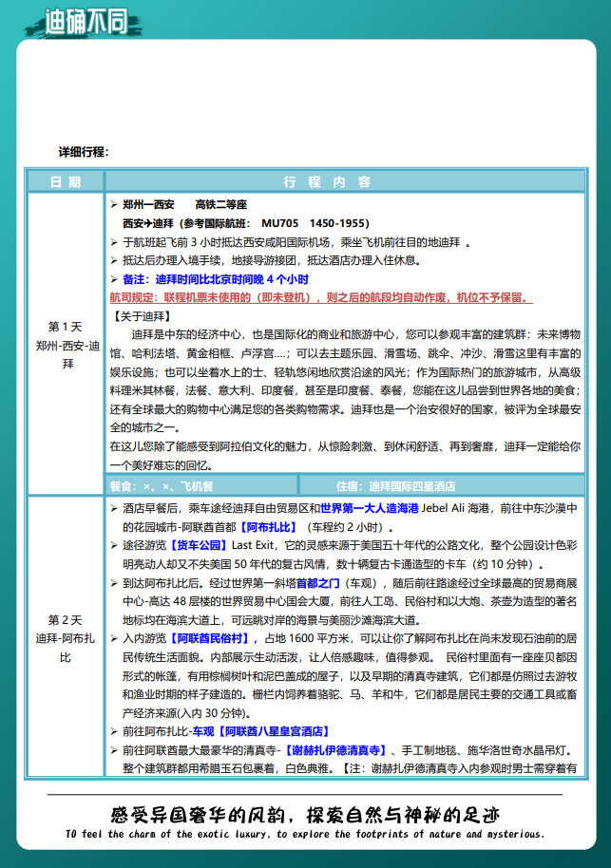Click the blue 世界第一大人造海港 text
Screen dimensions: 611x868
[x=370, y=508]
